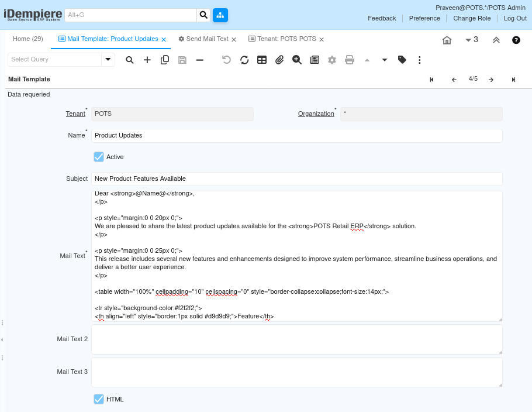Close the Tenant: POTS POTS tab
Image resolution: width=532 pixels, height=412 pixels.
pos(322,39)
